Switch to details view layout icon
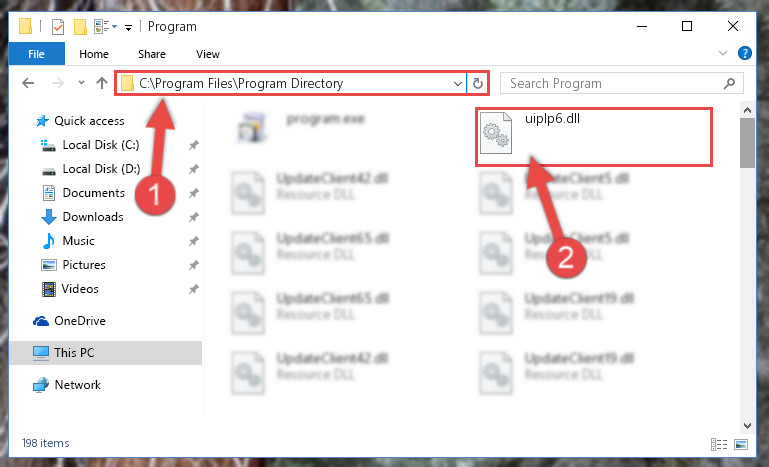 [x=719, y=444]
